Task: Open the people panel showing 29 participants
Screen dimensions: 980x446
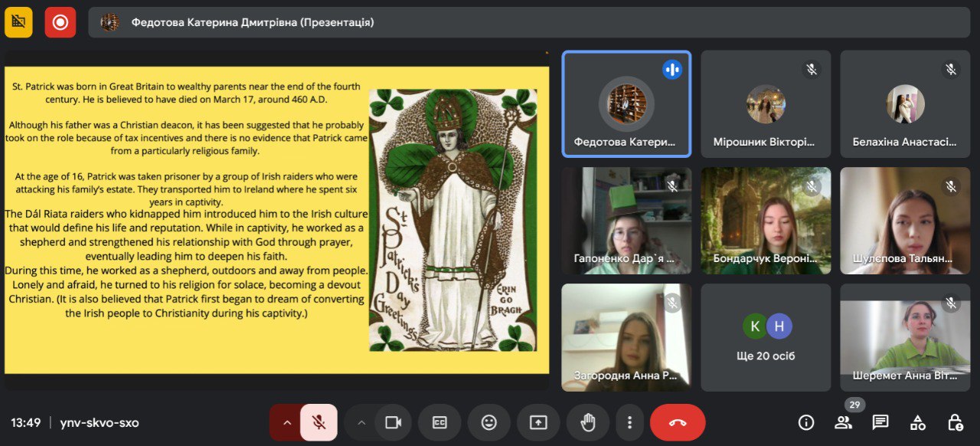Action: click(843, 422)
